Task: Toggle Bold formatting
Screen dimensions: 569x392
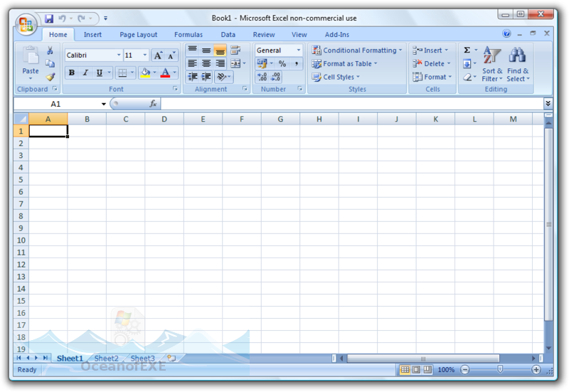Action: (72, 73)
